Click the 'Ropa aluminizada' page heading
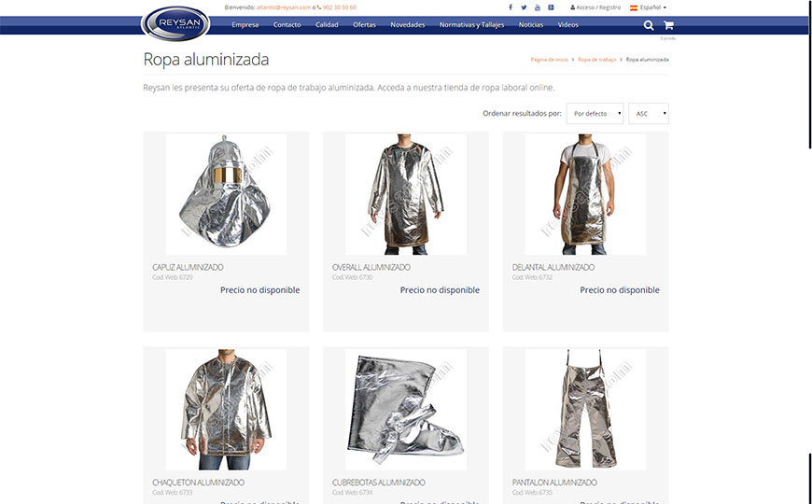The width and height of the screenshot is (812, 504). pyautogui.click(x=206, y=59)
